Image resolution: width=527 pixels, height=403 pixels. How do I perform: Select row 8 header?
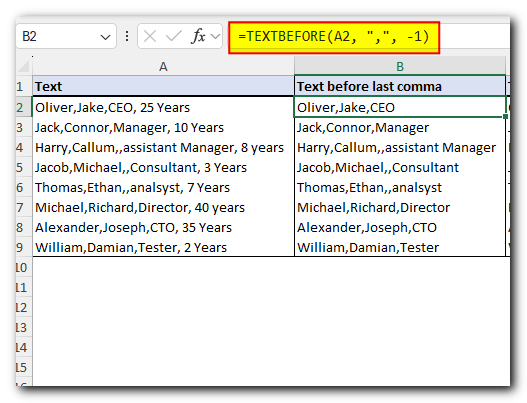click(x=24, y=227)
